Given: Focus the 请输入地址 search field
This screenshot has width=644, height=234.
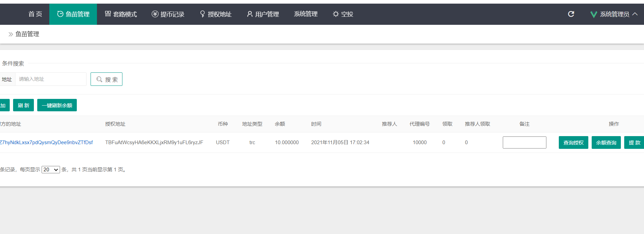Looking at the screenshot, I should [51, 79].
